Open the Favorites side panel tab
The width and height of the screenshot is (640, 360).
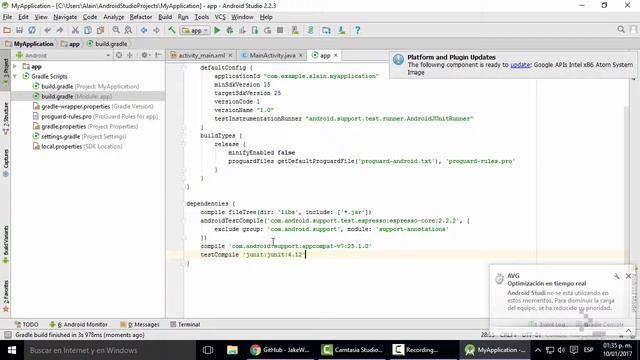[x=6, y=296]
